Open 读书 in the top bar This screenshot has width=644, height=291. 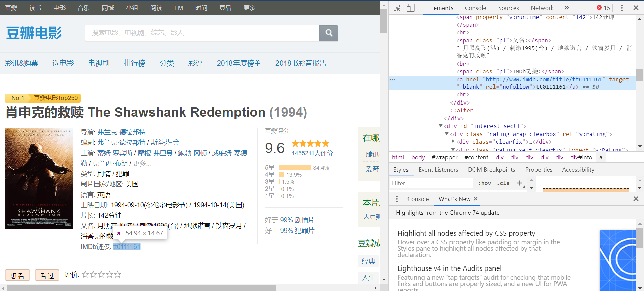click(35, 8)
